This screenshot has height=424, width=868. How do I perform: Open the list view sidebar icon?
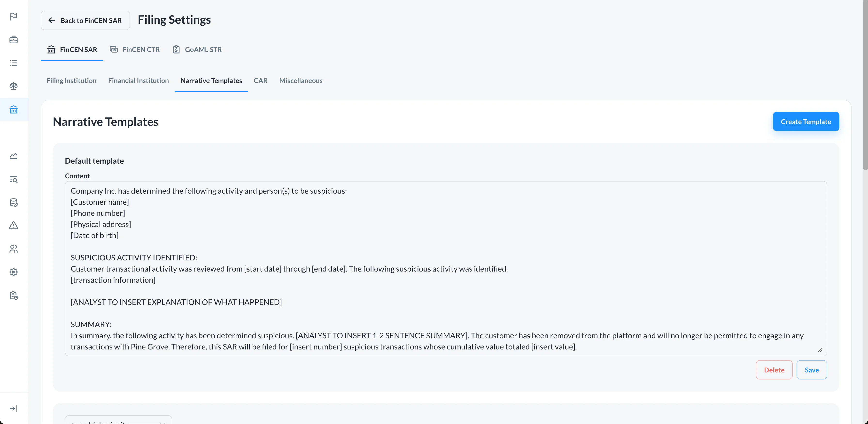click(14, 63)
